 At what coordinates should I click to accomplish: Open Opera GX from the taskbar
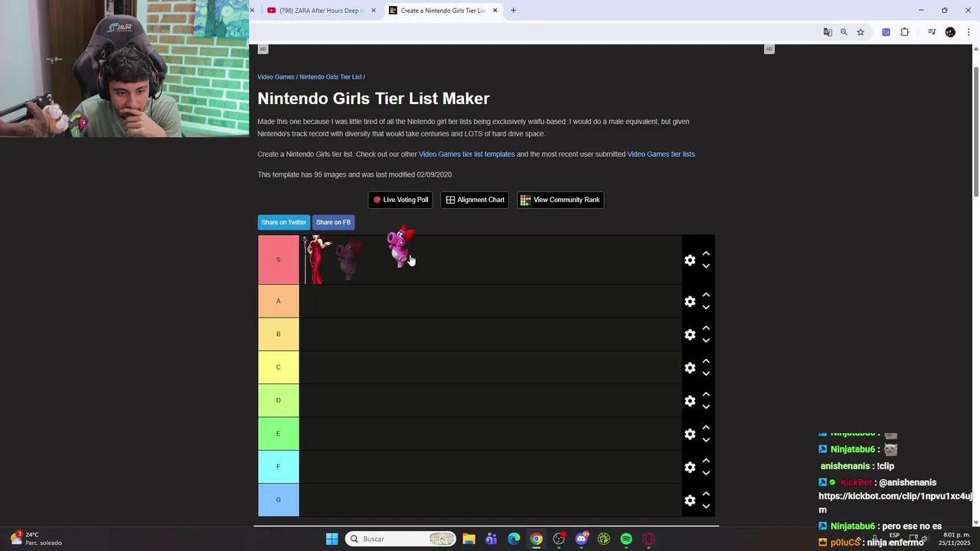point(649,539)
